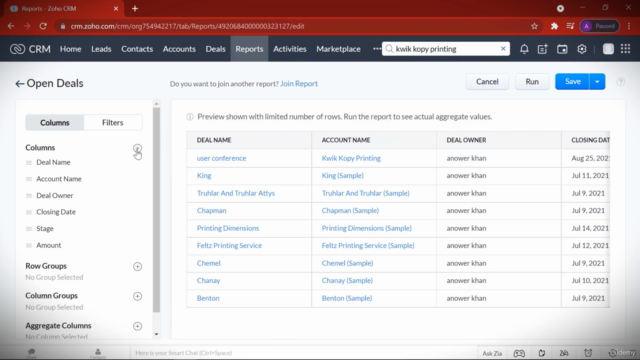This screenshot has height=360, width=640.
Task: Bookmark this page with the star icon
Action: 534,26
